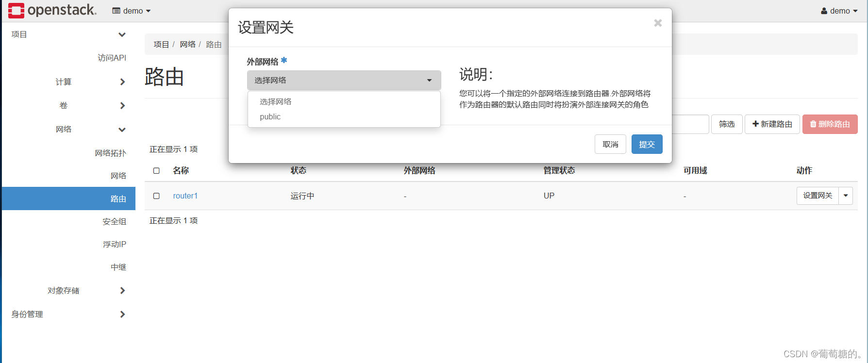Open the demo user menu at top right
This screenshot has width=868, height=363.
(839, 11)
